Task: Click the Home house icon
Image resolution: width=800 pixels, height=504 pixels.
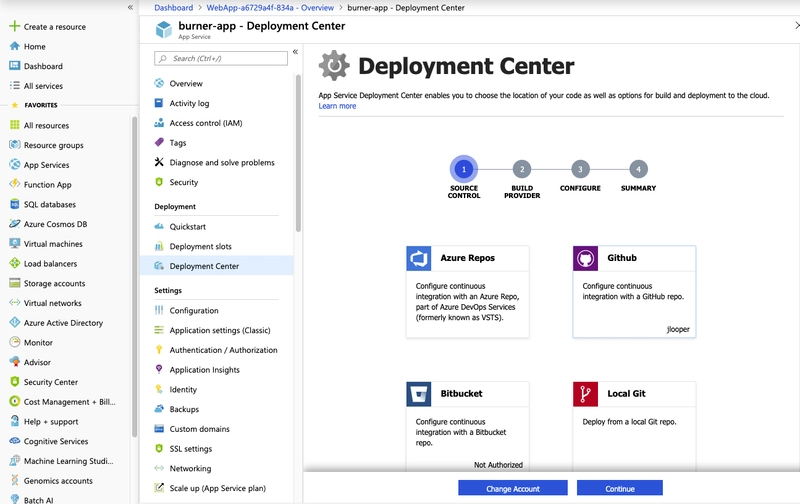Action: [x=15, y=46]
